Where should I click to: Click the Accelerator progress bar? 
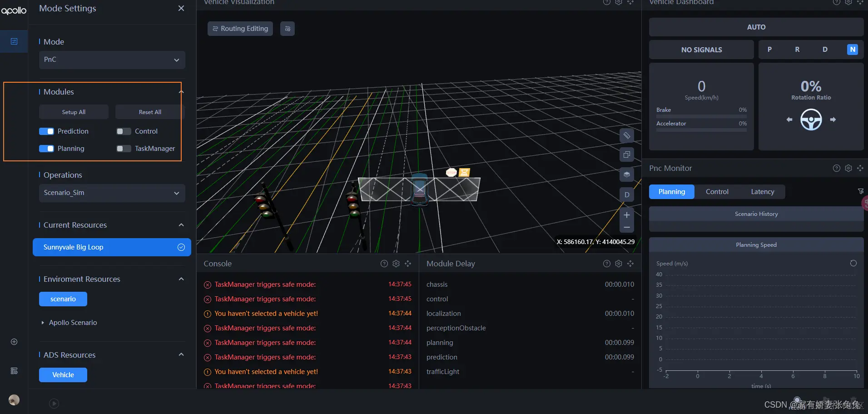point(701,130)
